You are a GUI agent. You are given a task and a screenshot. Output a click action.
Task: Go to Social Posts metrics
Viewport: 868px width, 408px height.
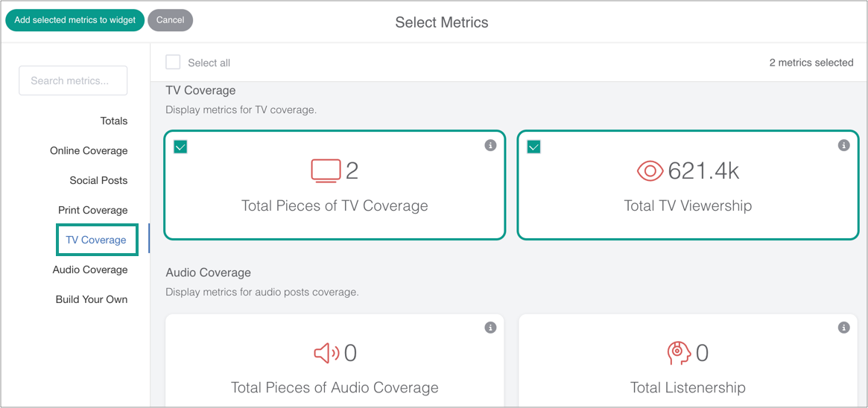[x=98, y=180]
